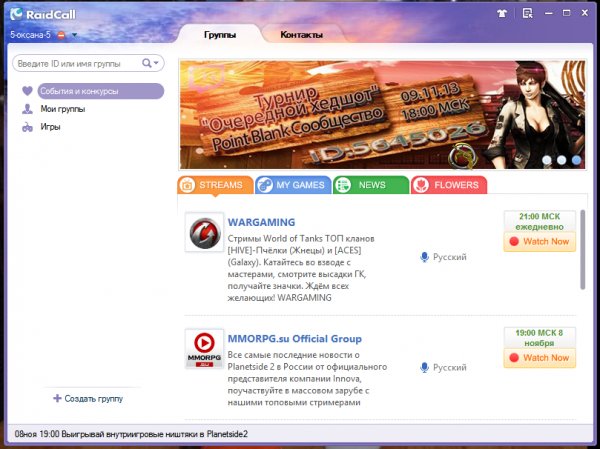Open Игры in the sidebar
The image size is (600, 449).
tap(51, 127)
